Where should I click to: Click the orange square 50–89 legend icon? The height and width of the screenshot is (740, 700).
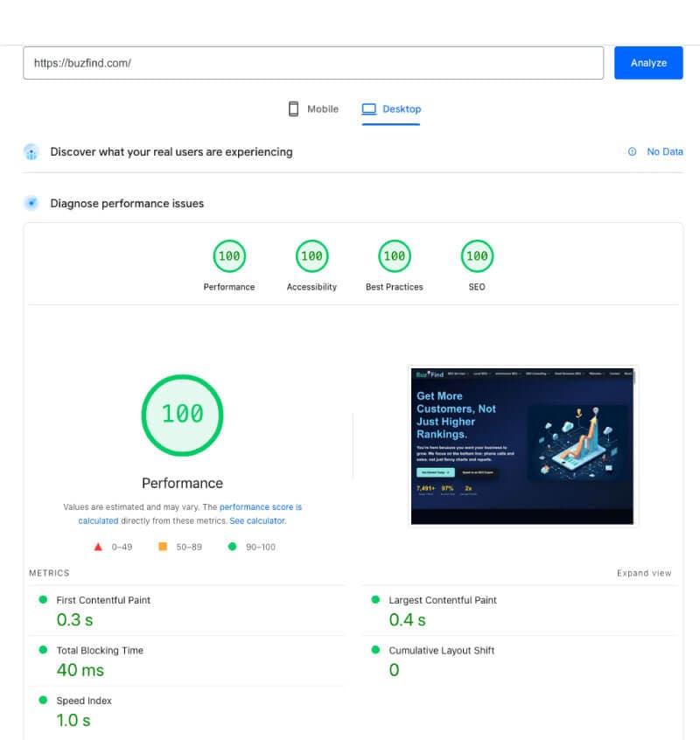point(163,547)
